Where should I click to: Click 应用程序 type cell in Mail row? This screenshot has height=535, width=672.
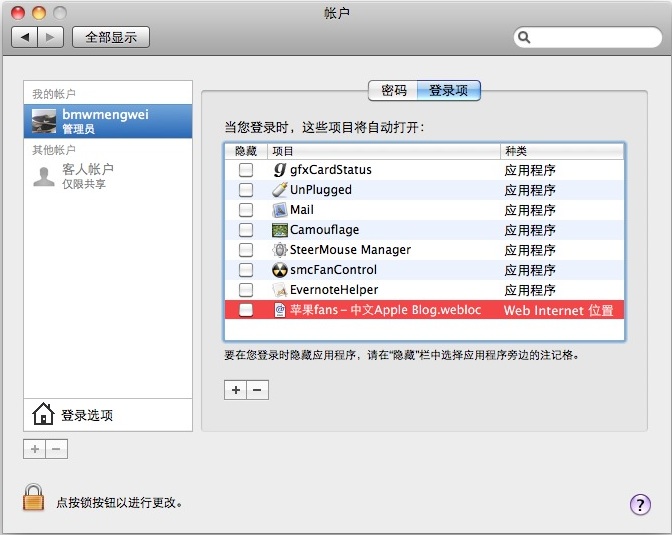(x=530, y=210)
